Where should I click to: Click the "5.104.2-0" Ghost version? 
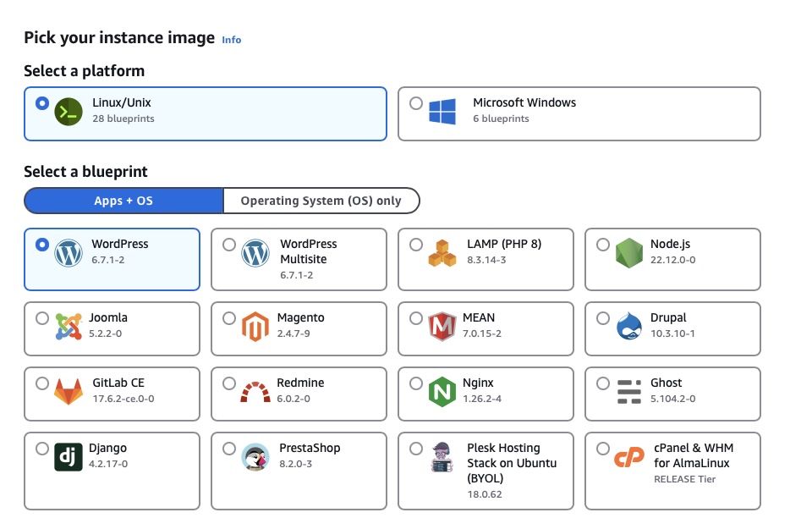[x=672, y=399]
